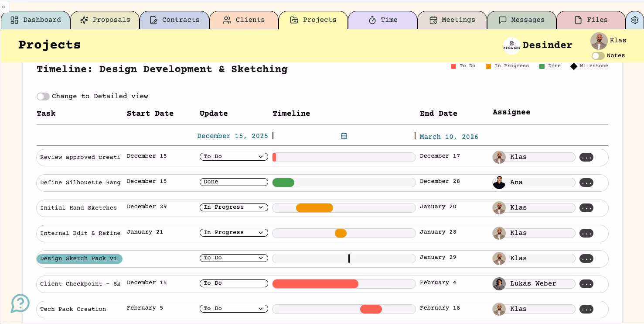The height and width of the screenshot is (324, 644).
Task: Open the help chat bubble icon
Action: (x=20, y=303)
